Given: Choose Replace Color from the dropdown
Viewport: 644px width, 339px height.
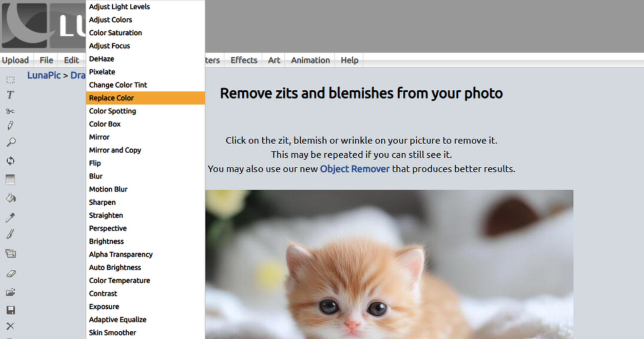Looking at the screenshot, I should 112,98.
